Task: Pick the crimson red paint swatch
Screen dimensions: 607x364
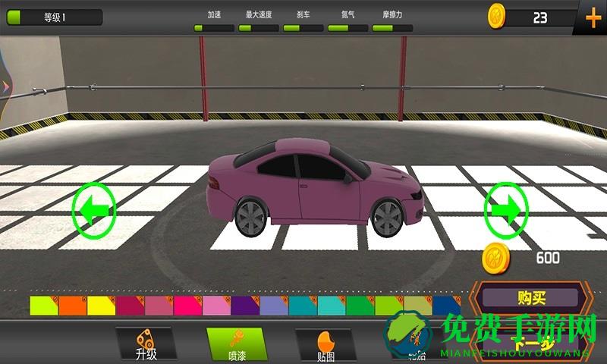Action: (x=130, y=306)
